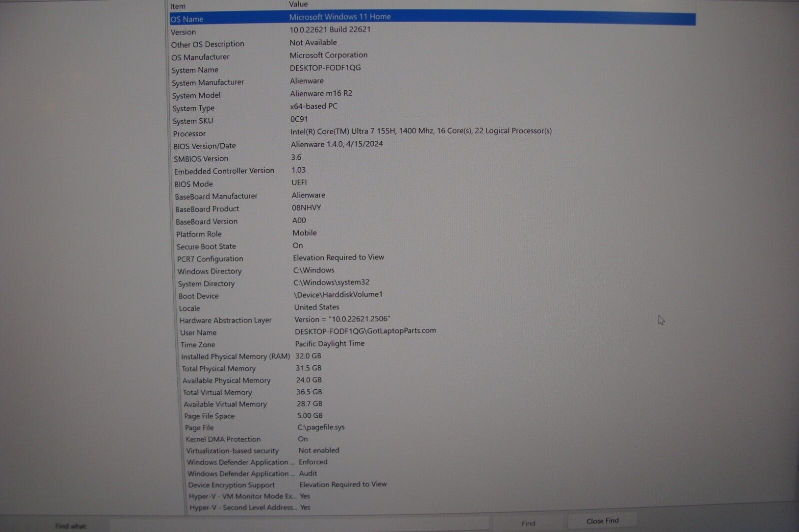Click the C:\pagefile.sys value

tap(321, 427)
